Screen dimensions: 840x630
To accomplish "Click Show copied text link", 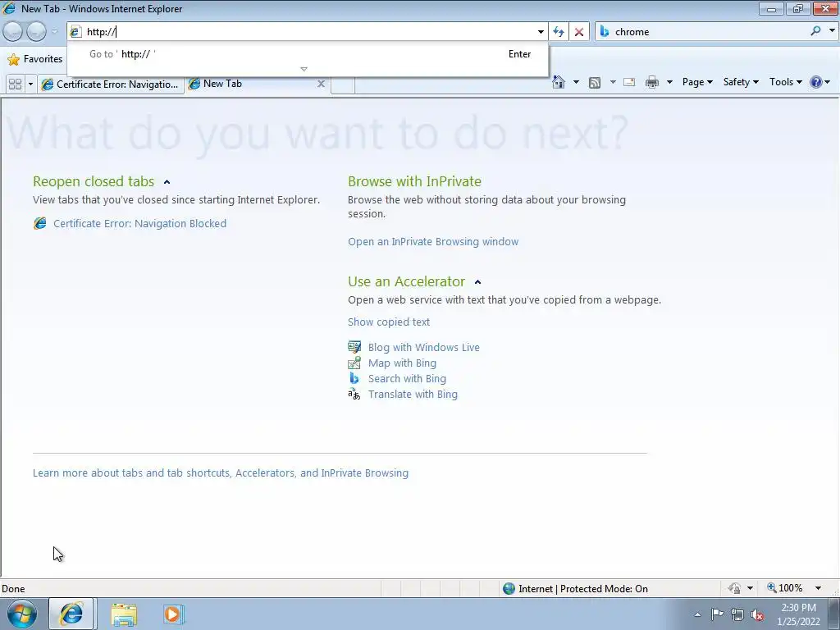I will tap(389, 322).
